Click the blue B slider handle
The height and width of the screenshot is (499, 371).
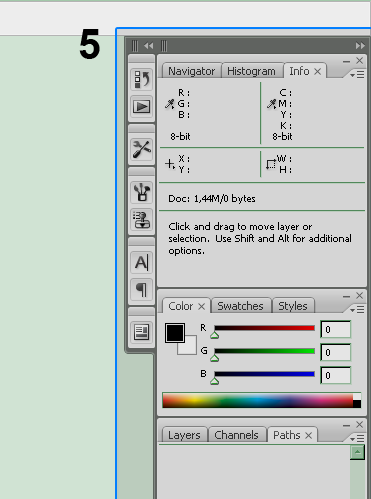[x=215, y=381]
